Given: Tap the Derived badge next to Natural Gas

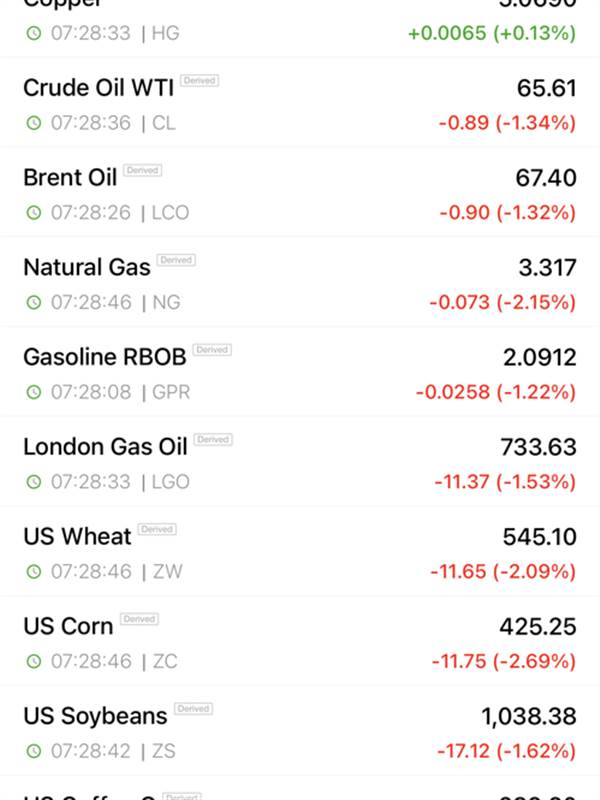Looking at the screenshot, I should [x=176, y=260].
